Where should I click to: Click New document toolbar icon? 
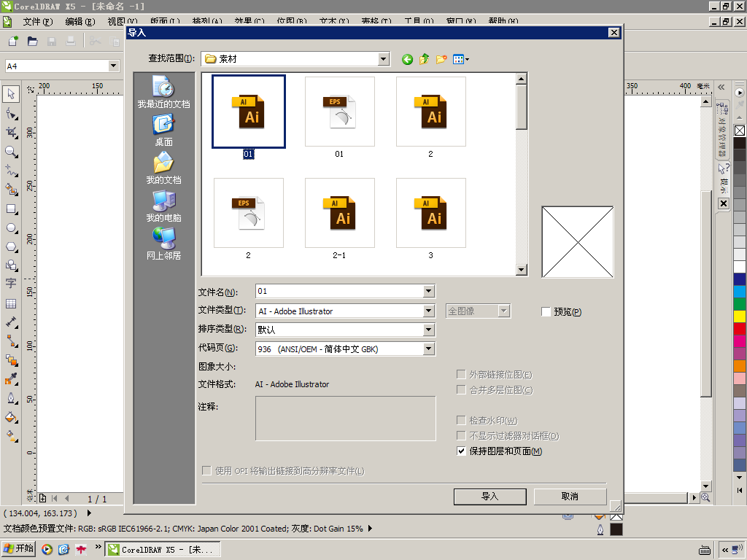(13, 42)
